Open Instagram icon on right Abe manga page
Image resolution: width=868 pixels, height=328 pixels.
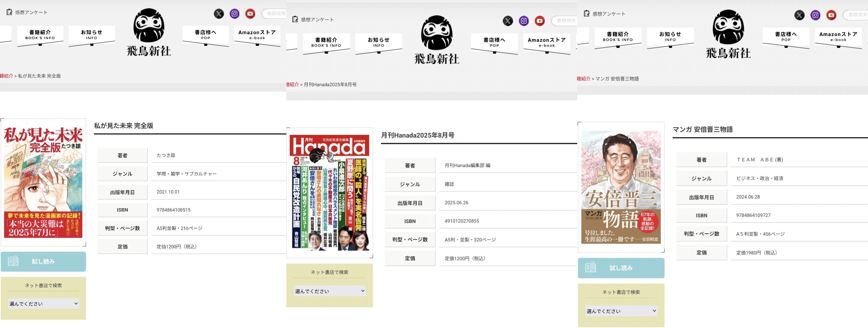[x=815, y=15]
